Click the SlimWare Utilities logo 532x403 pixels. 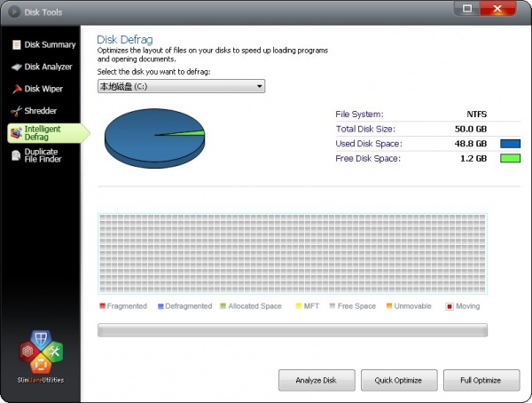[40, 355]
